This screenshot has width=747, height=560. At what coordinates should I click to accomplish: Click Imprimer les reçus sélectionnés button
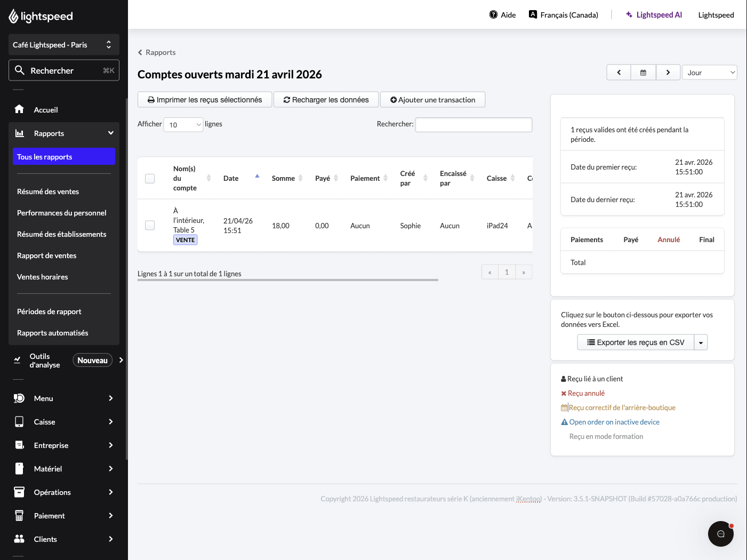[205, 100]
